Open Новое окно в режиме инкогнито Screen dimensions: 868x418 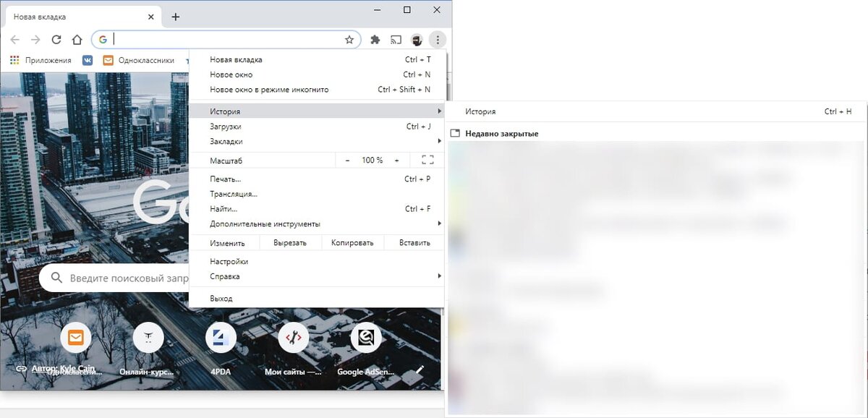pyautogui.click(x=317, y=90)
